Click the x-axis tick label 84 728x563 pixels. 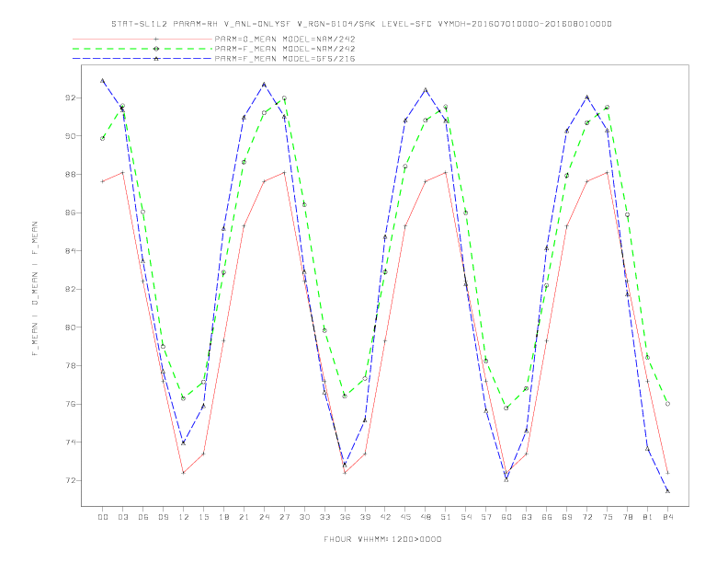coord(667,517)
